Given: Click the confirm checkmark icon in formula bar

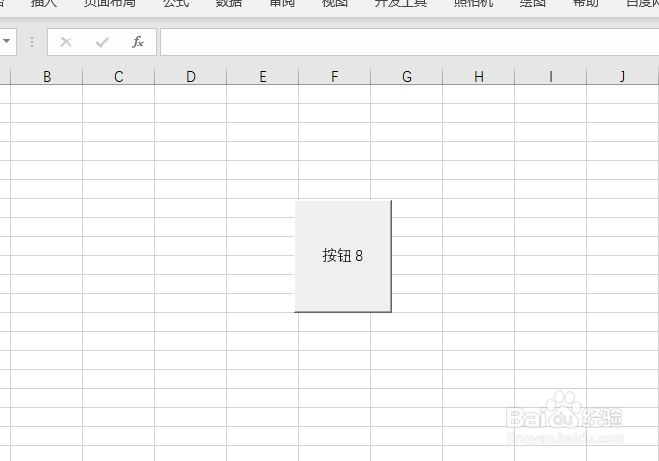Looking at the screenshot, I should pyautogui.click(x=102, y=42).
